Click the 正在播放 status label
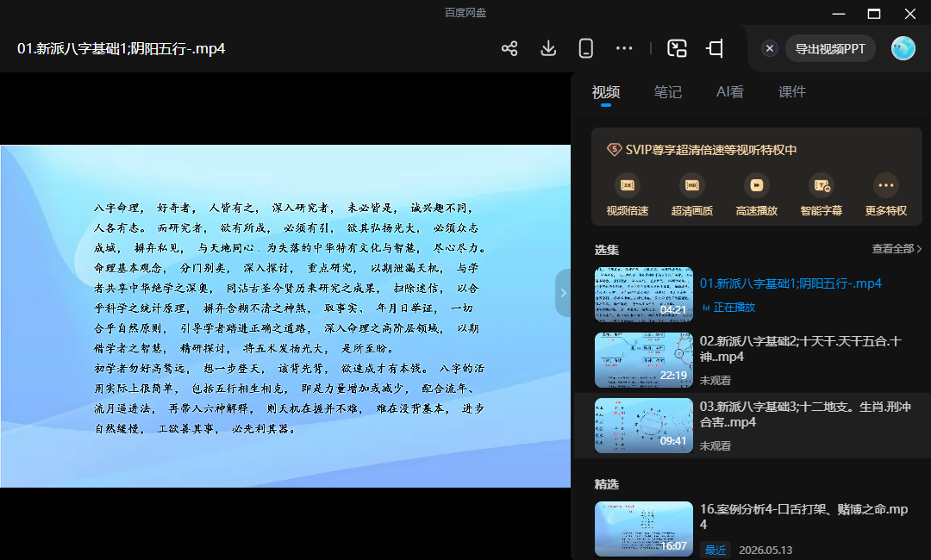 (x=734, y=308)
